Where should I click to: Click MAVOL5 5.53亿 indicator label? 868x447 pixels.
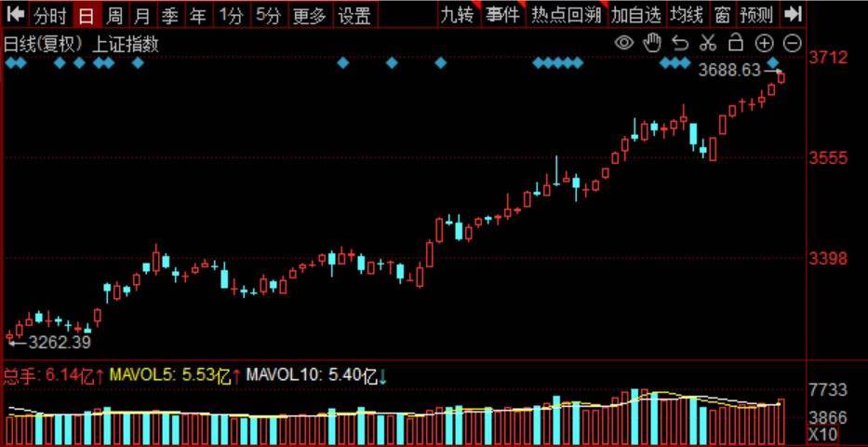[x=174, y=376]
